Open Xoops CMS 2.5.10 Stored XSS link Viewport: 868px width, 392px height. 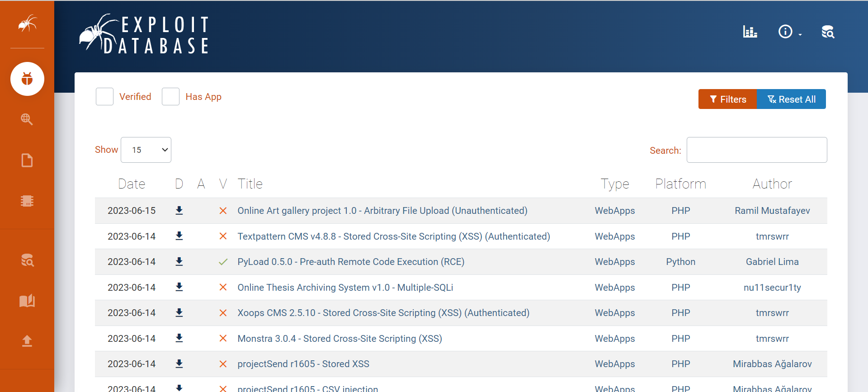pos(383,313)
